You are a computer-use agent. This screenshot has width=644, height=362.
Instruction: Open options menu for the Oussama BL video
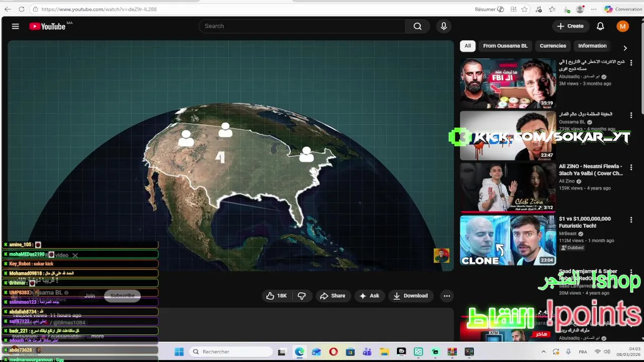coord(631,115)
